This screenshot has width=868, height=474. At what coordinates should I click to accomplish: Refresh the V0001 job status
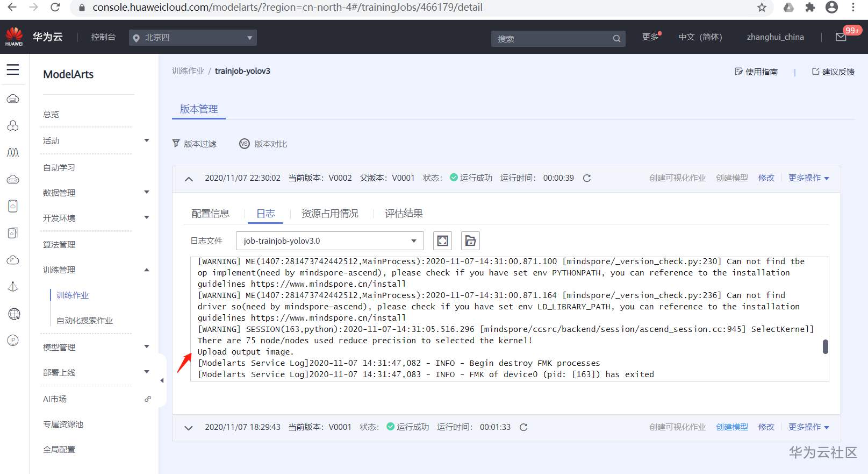coord(523,427)
